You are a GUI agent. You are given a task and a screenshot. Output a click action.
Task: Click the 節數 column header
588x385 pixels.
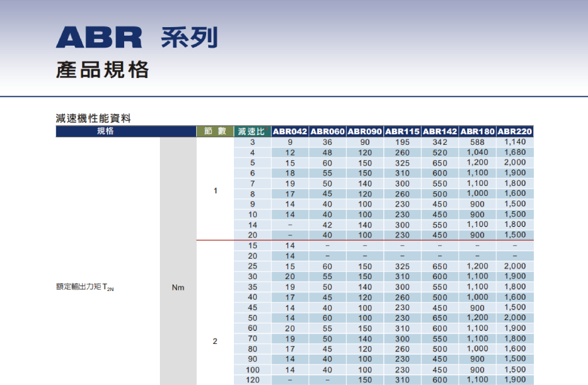pos(215,131)
